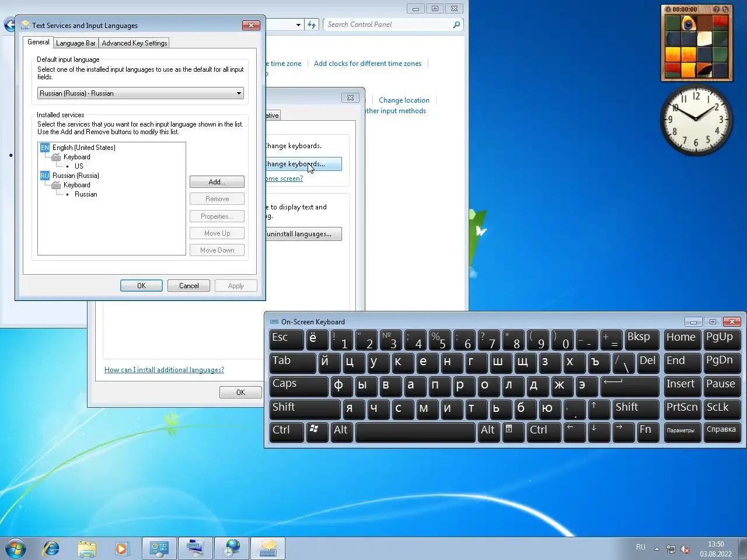This screenshot has height=560, width=747.
Task: Toggle left Alt on On-Screen Keyboard
Action: (x=342, y=432)
